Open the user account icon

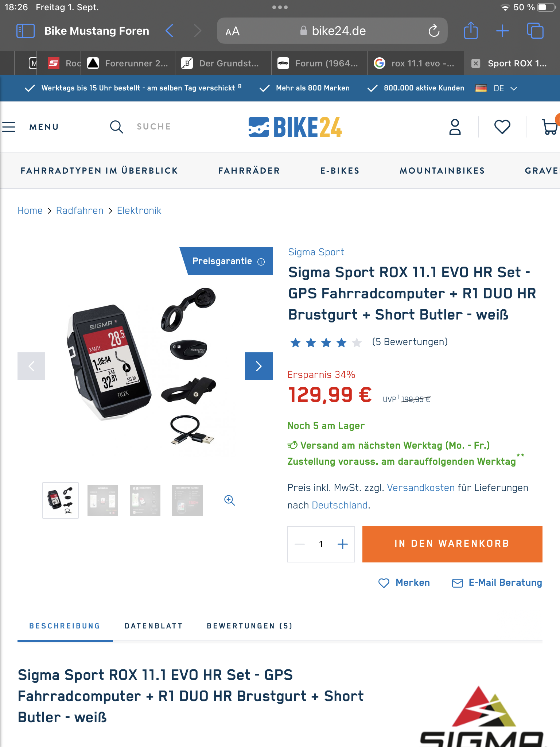[455, 127]
